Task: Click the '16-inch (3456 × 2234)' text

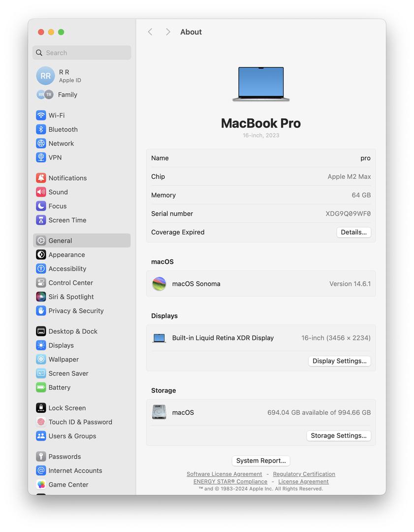Action: 336,338
